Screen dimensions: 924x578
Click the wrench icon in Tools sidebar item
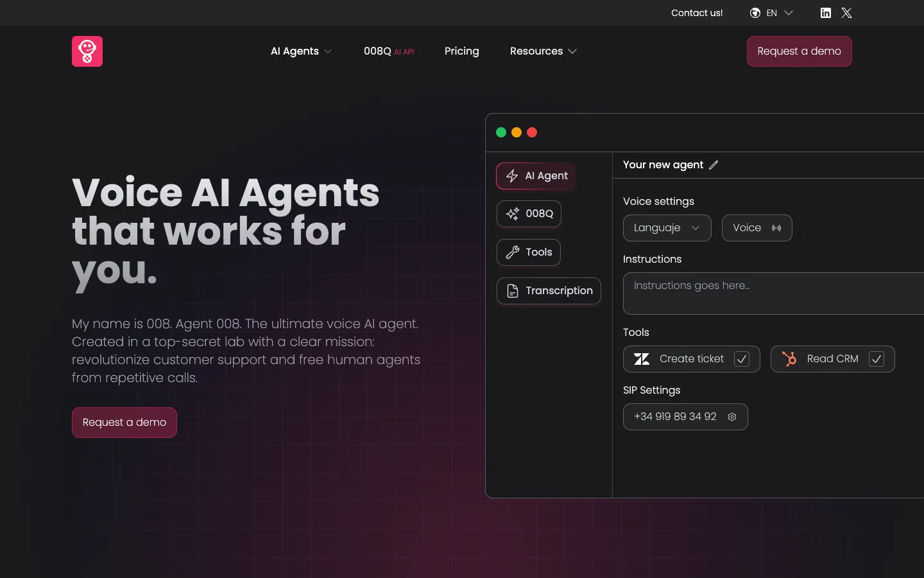tap(513, 252)
